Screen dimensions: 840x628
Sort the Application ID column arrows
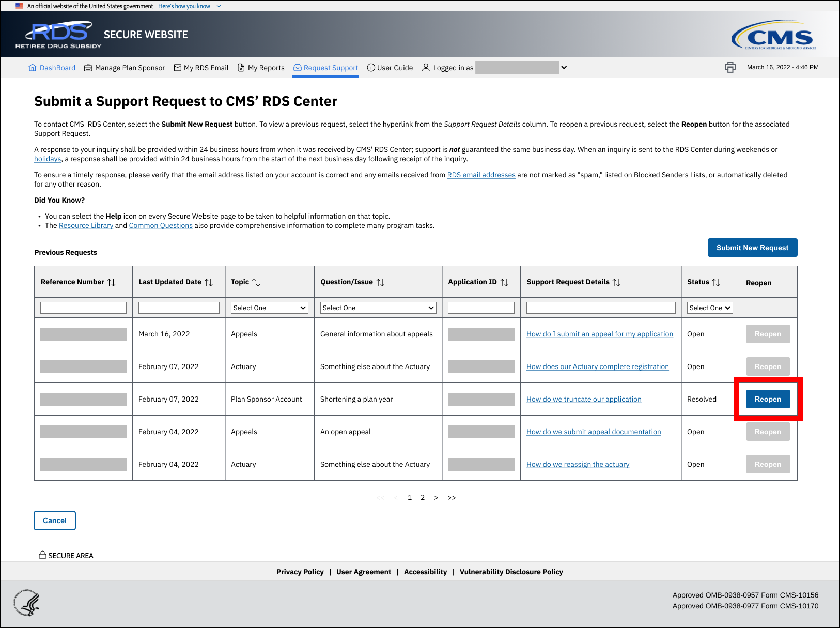[x=504, y=282]
